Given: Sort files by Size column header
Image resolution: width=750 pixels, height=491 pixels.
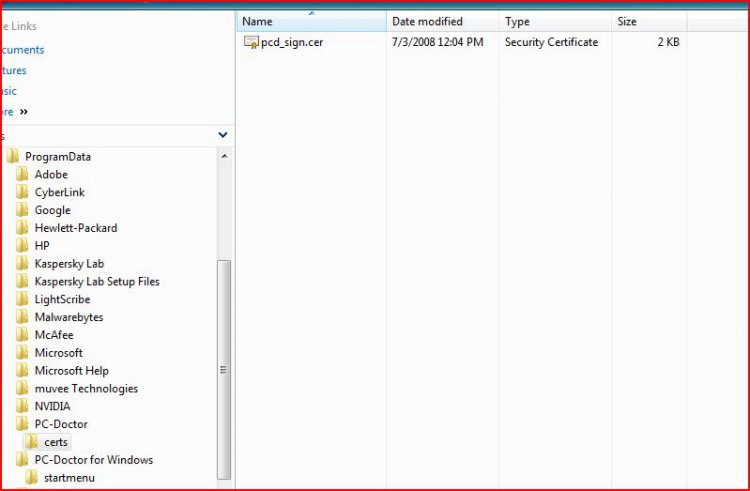Looking at the screenshot, I should point(650,21).
